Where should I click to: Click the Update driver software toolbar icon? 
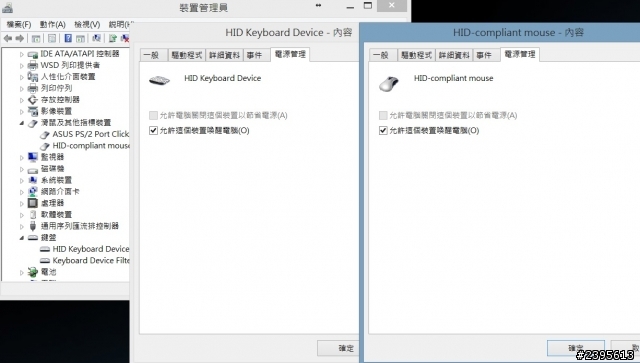[113, 38]
